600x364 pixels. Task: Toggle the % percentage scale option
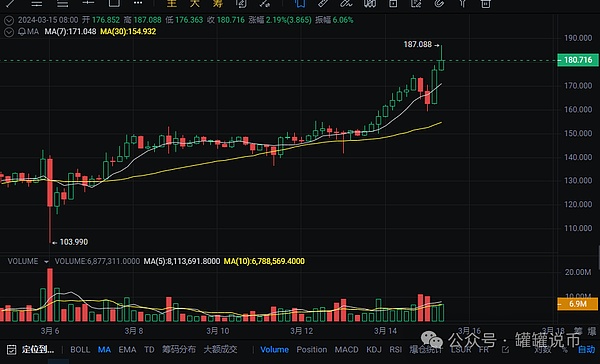coord(565,349)
